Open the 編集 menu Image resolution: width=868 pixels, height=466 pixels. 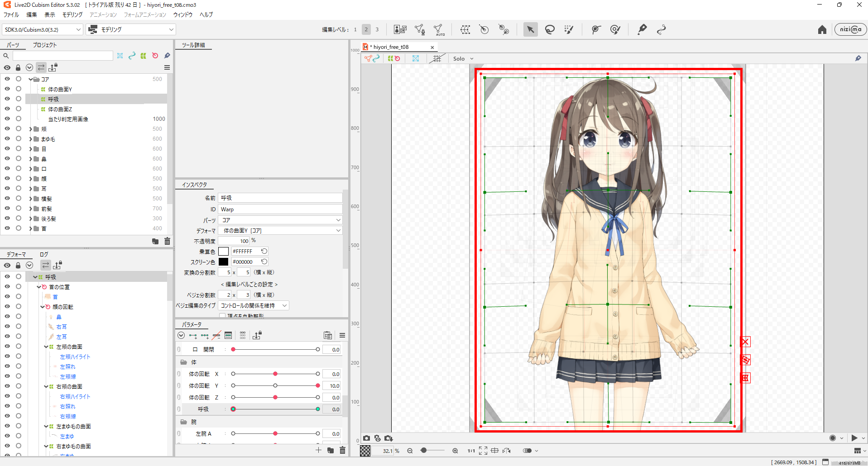(32, 14)
